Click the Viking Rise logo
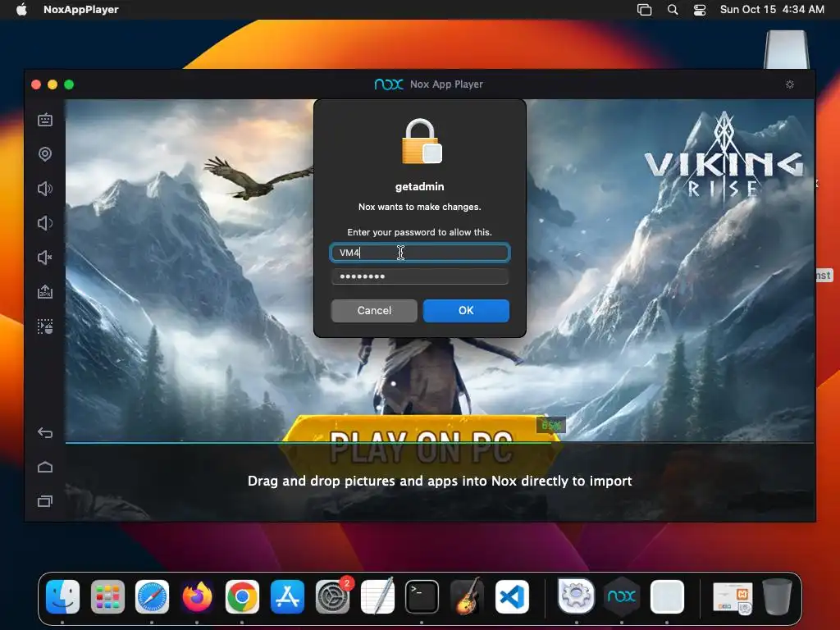This screenshot has height=630, width=840. pyautogui.click(x=724, y=154)
